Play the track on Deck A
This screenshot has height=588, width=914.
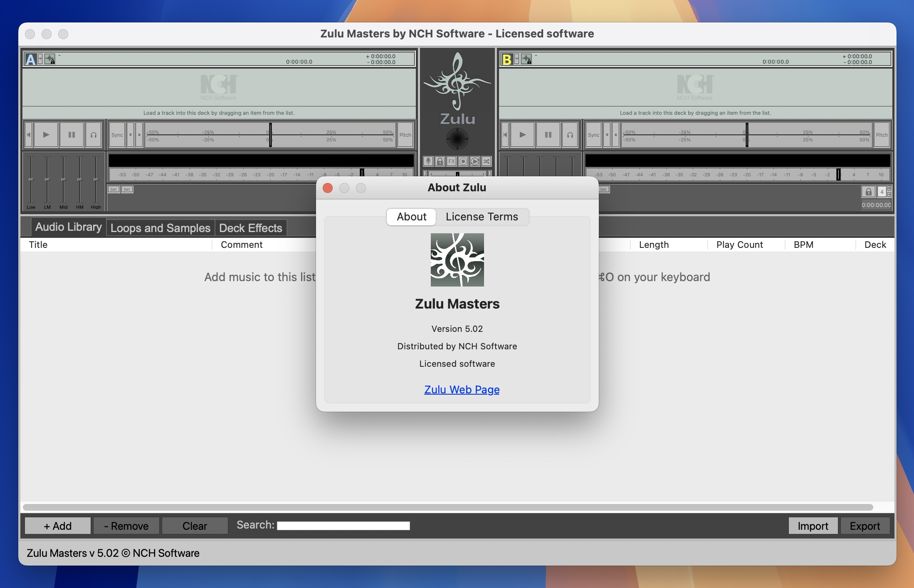46,135
